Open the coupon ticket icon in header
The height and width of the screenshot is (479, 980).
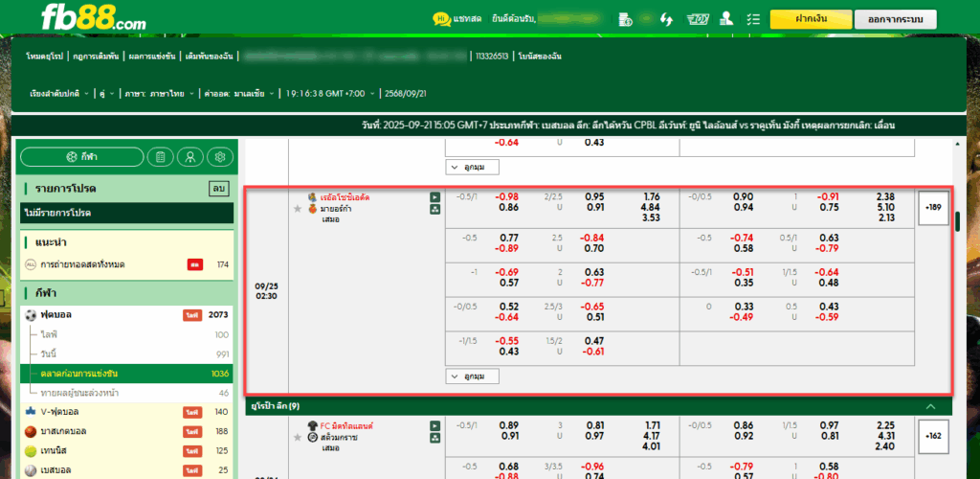[697, 19]
